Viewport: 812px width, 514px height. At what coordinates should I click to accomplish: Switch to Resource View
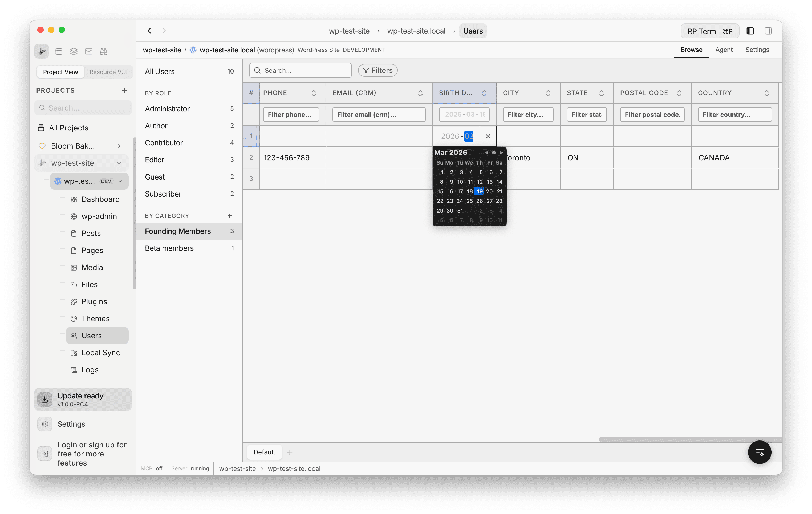(x=108, y=72)
